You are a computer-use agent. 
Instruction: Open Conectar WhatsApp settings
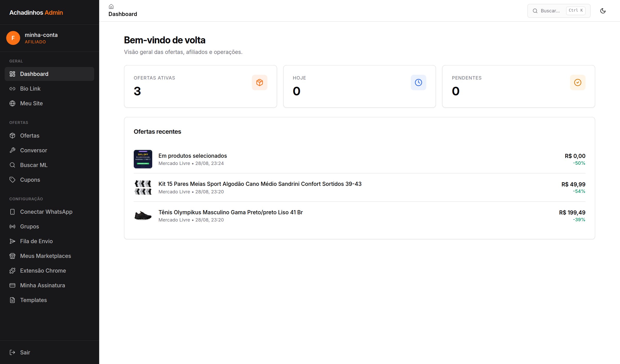pyautogui.click(x=49, y=212)
